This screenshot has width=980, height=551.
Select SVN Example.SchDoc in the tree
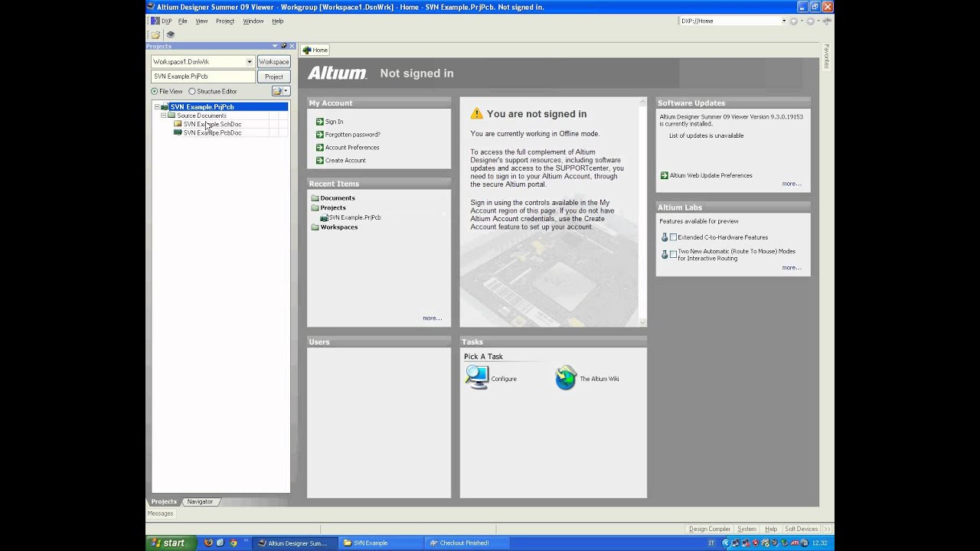click(x=212, y=124)
